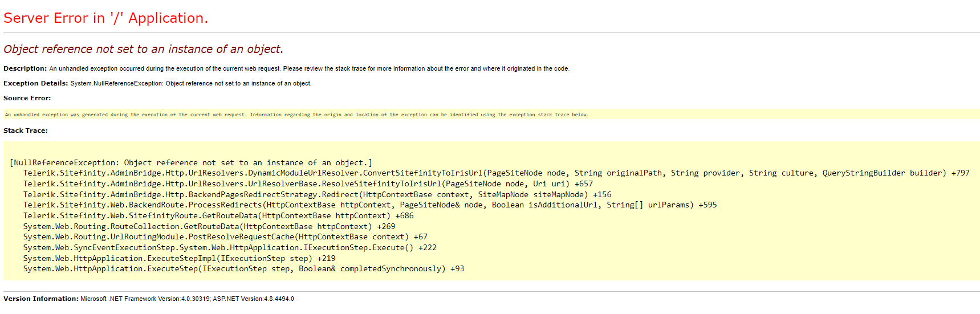Click the HttpApplication.ExecuteStep +93 stack line

click(243, 269)
